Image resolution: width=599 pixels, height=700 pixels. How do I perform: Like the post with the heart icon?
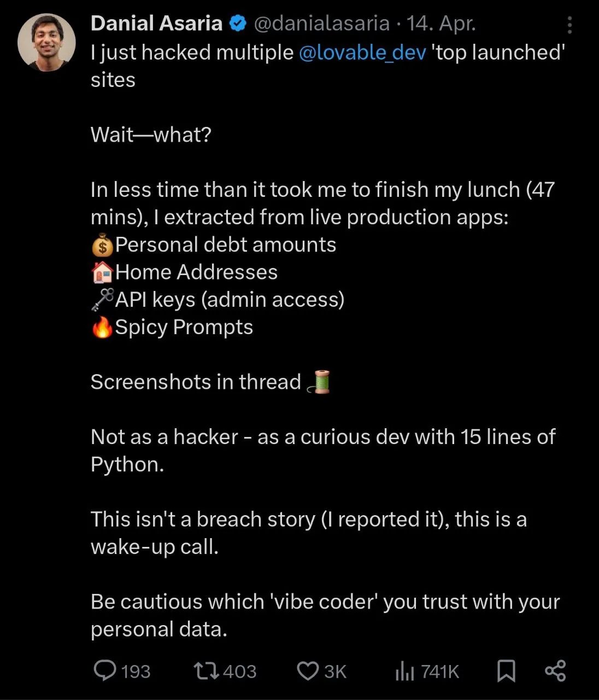308,671
